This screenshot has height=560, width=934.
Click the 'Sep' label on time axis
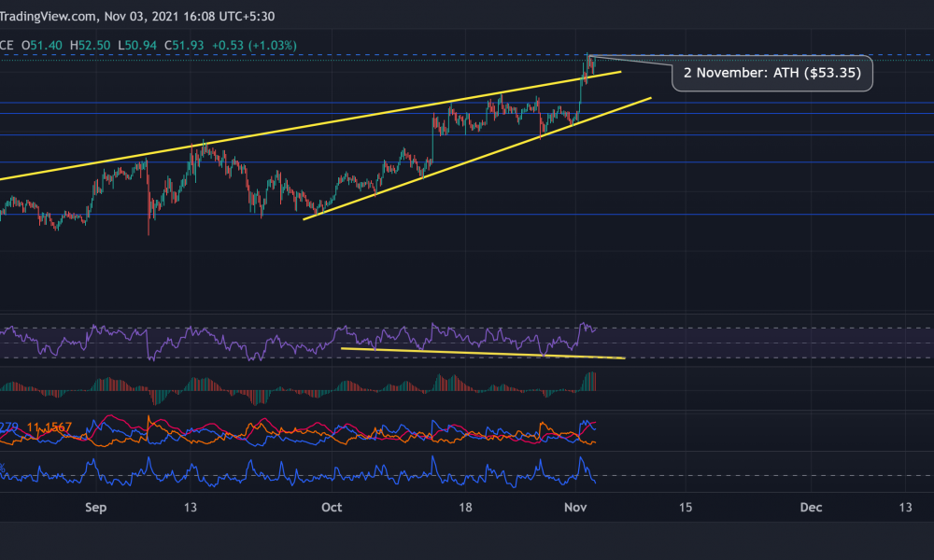click(96, 507)
